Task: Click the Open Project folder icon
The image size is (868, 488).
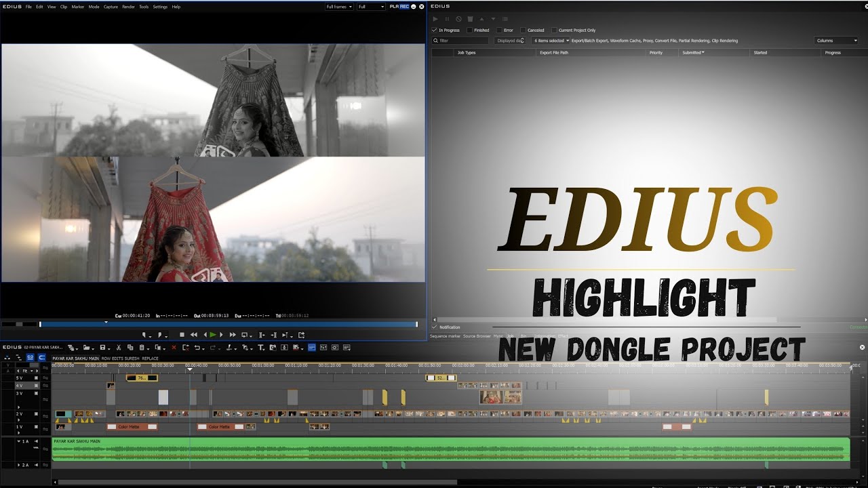Action: point(87,348)
